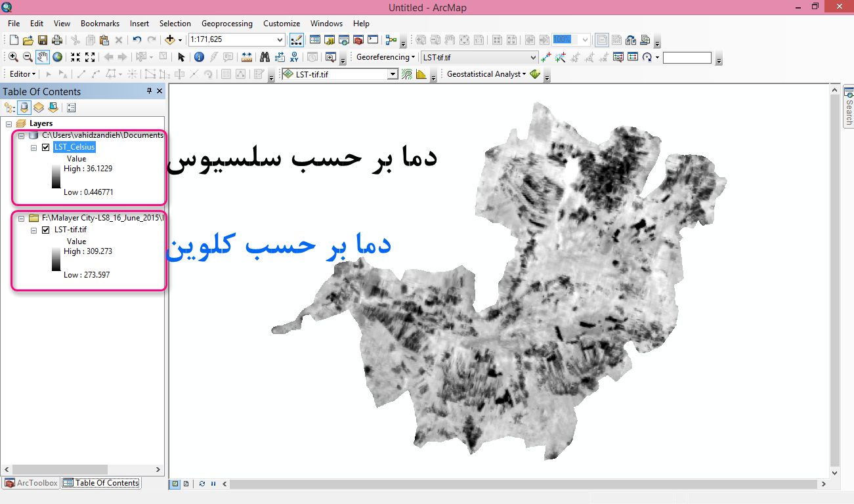
Task: Click the Add Data button
Action: (170, 40)
